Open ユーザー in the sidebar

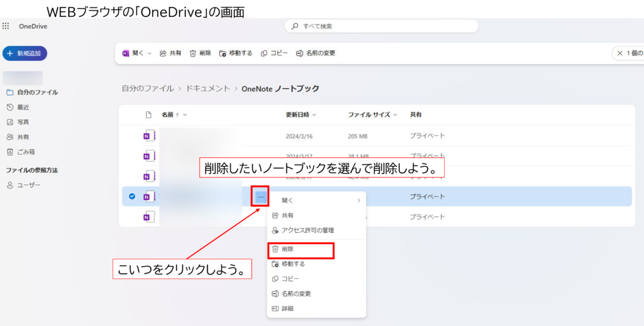coord(23,186)
